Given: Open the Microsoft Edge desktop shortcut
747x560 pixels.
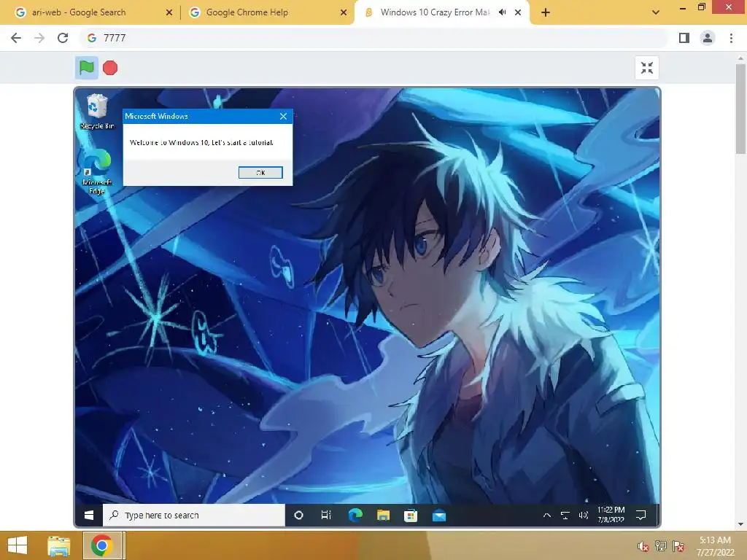Looking at the screenshot, I should (x=97, y=172).
